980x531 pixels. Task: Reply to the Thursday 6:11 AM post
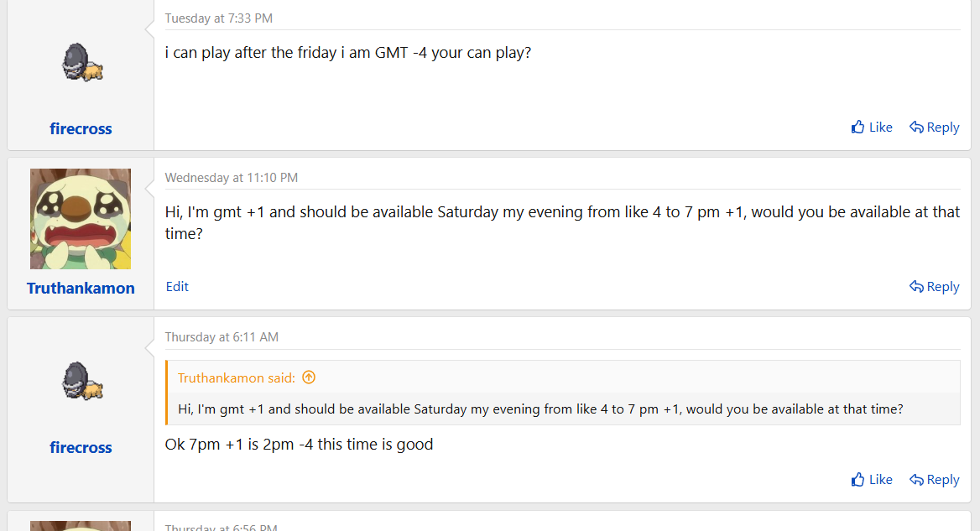[934, 480]
